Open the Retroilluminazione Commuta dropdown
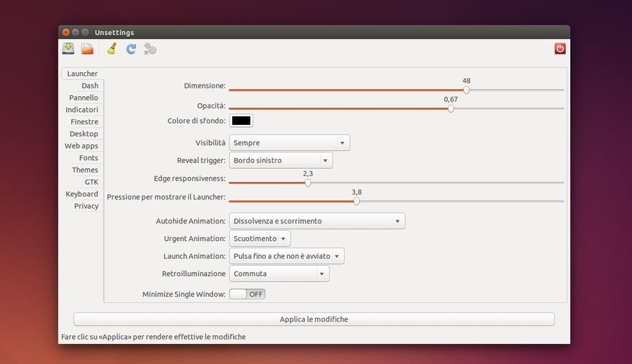Image resolution: width=632 pixels, height=364 pixels. 279,274
